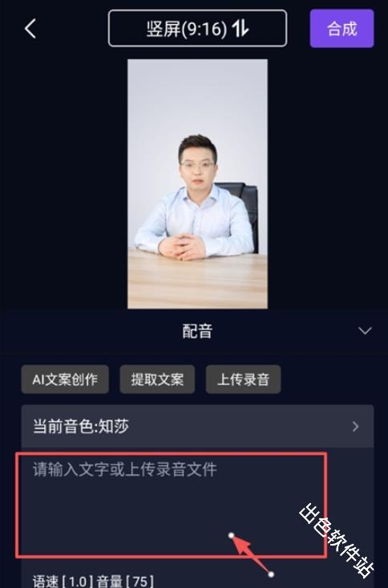Tap the white handle dot at the red arrow tip
The image size is (388, 588).
231,535
